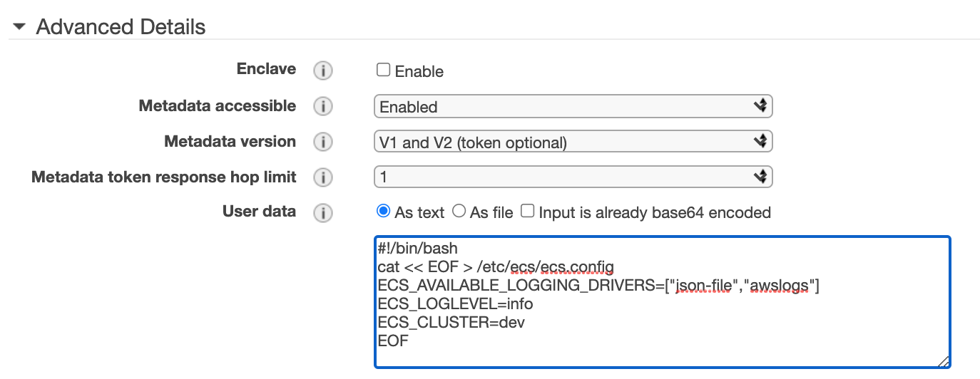Check Input is already base64 encoded
This screenshot has height=379, width=980.
tap(527, 211)
